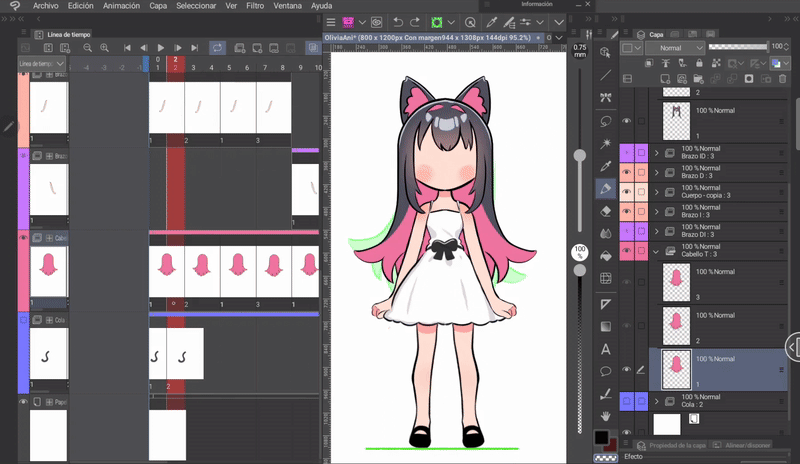This screenshot has width=800, height=464.
Task: Select the Balloon speech bubble tool
Action: coord(606,371)
